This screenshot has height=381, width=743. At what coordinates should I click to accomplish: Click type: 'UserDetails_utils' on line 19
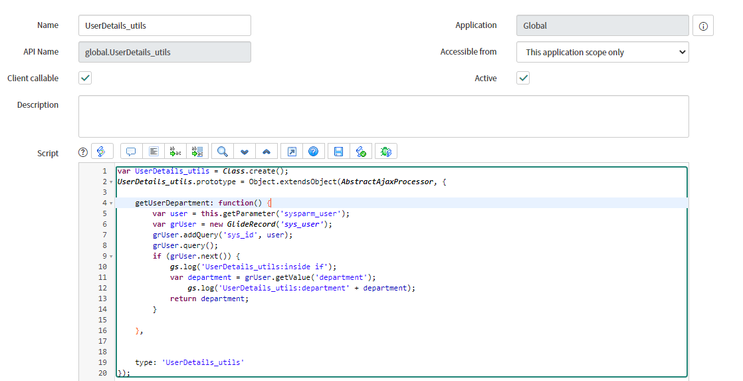pos(190,363)
